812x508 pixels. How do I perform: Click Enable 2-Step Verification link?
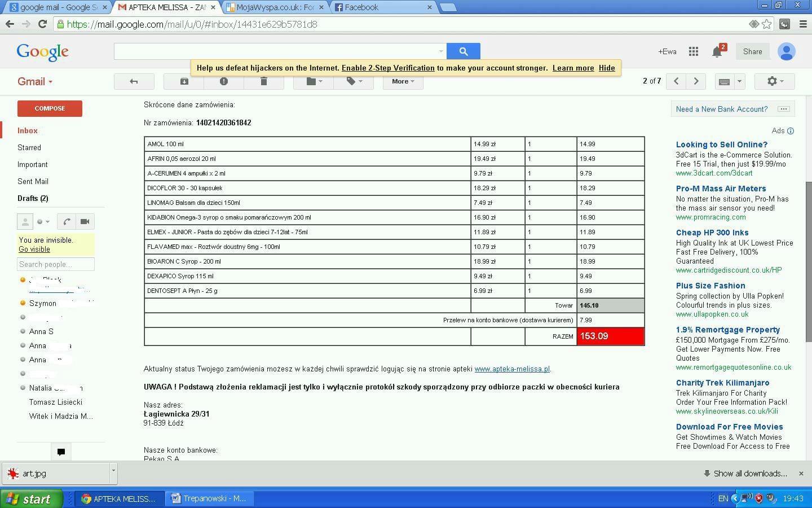[x=388, y=68]
